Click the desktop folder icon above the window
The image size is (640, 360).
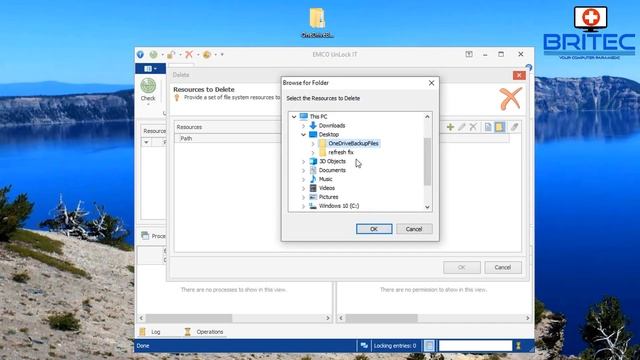(x=317, y=18)
